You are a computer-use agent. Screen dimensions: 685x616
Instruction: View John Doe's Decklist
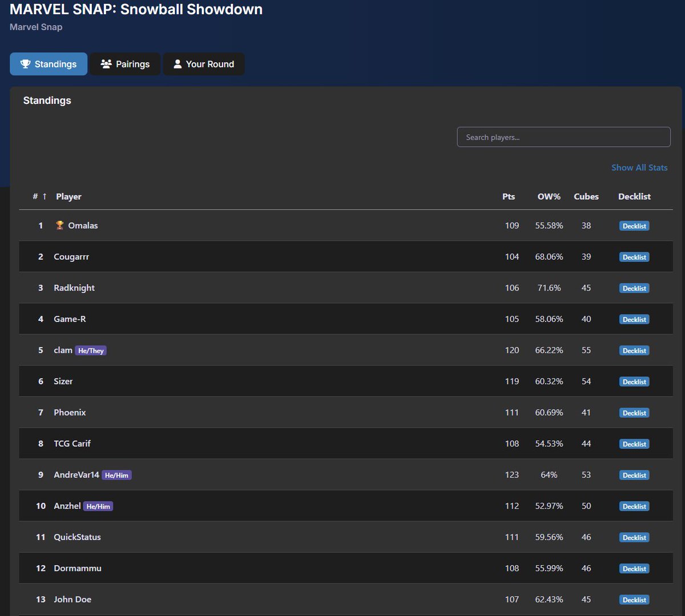click(634, 599)
